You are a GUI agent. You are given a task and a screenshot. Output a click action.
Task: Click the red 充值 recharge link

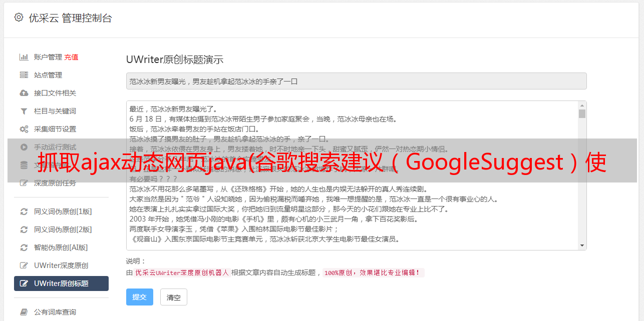click(71, 57)
